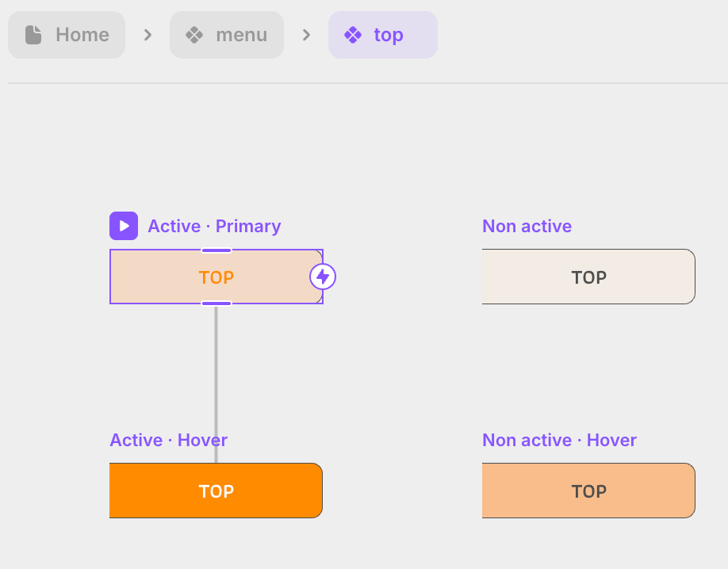Navigate to Home via breadcrumb text

point(82,35)
